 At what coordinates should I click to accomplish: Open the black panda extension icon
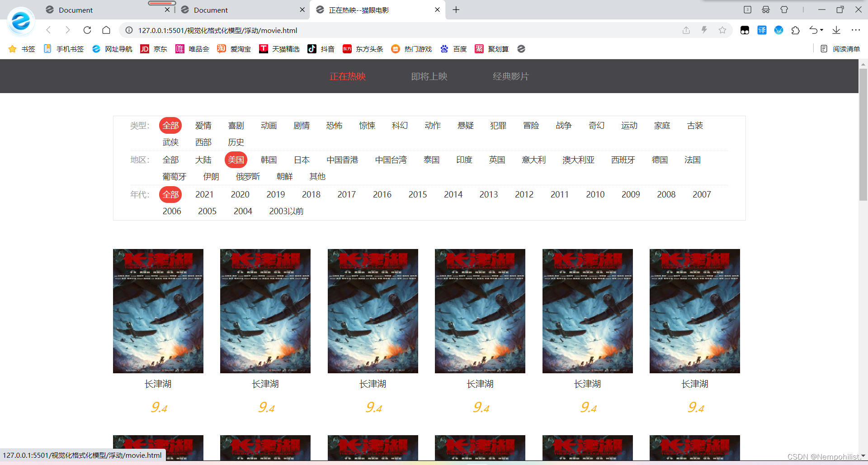point(745,30)
